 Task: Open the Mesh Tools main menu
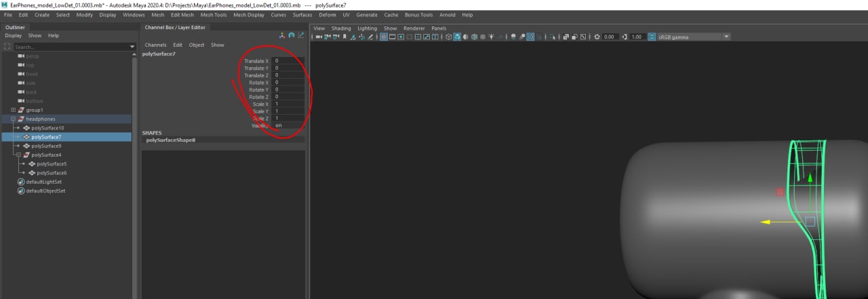[214, 14]
